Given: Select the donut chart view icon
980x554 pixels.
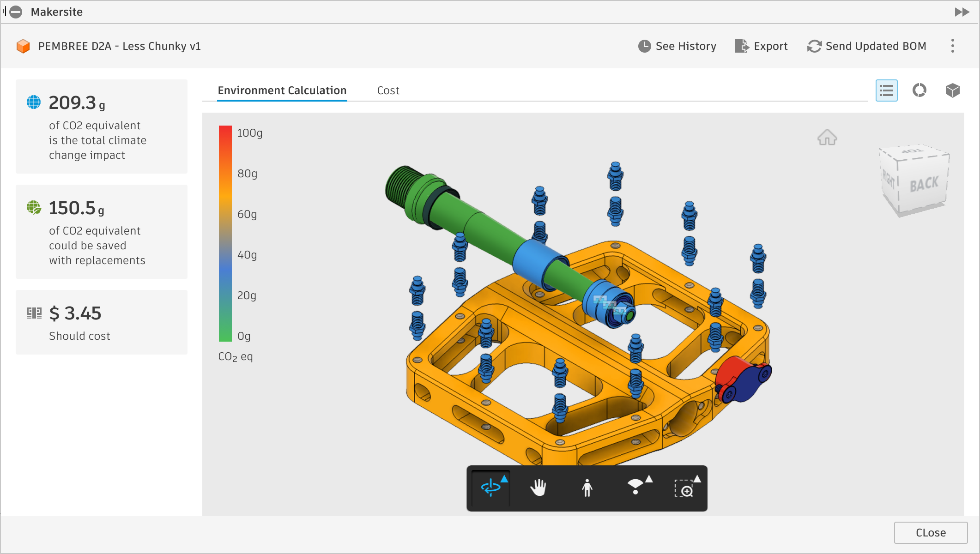Looking at the screenshot, I should click(x=920, y=90).
